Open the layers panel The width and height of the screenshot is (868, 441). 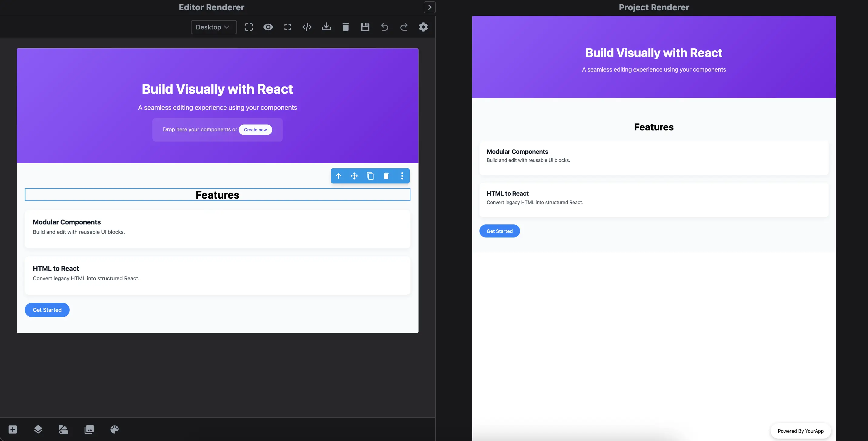(38, 429)
